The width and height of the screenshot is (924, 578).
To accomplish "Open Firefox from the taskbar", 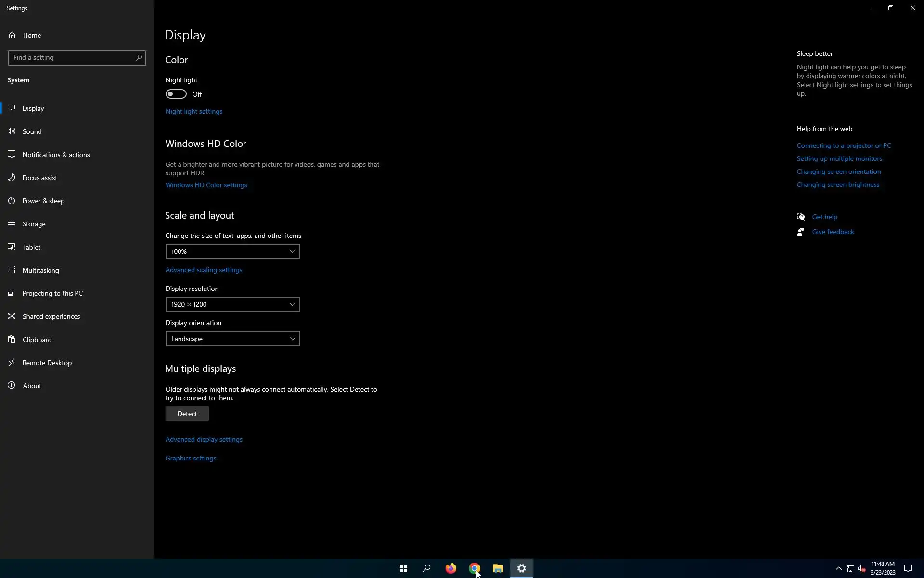I will [x=450, y=568].
